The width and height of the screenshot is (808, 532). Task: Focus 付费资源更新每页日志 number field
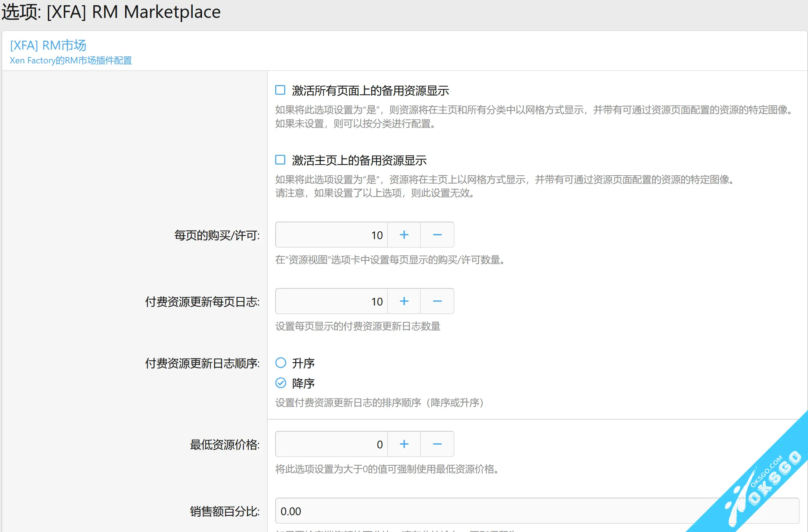(x=331, y=301)
